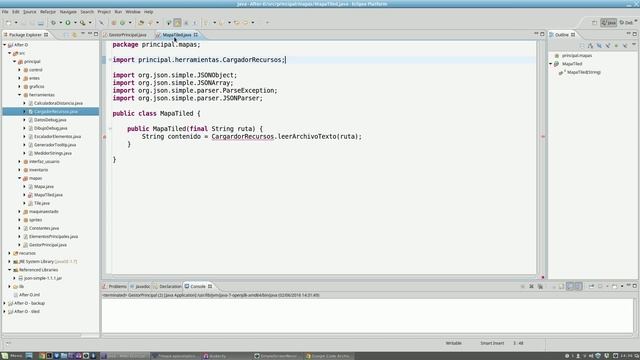640x360 pixels.
Task: Open the Project menu
Action: [104, 12]
